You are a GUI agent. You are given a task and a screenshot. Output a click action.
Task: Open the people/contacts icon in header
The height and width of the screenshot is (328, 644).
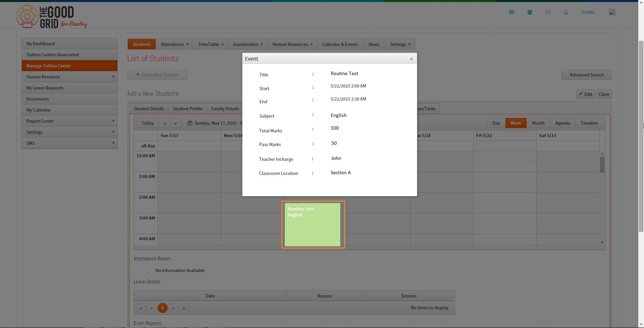[530, 12]
